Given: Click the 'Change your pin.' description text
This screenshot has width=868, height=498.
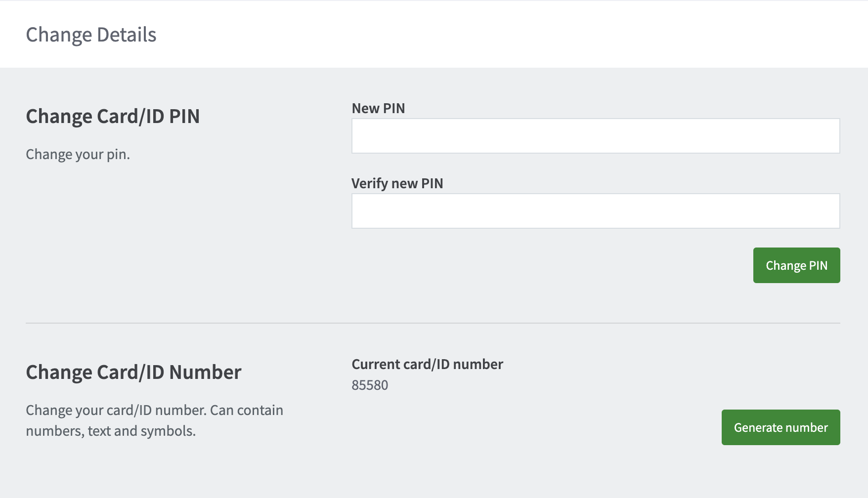Looking at the screenshot, I should [78, 155].
